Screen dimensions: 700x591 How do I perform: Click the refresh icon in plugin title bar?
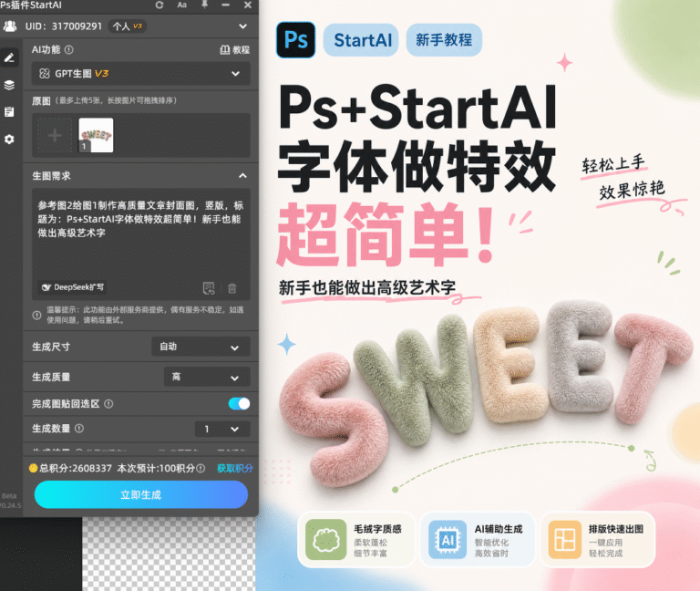click(x=160, y=5)
